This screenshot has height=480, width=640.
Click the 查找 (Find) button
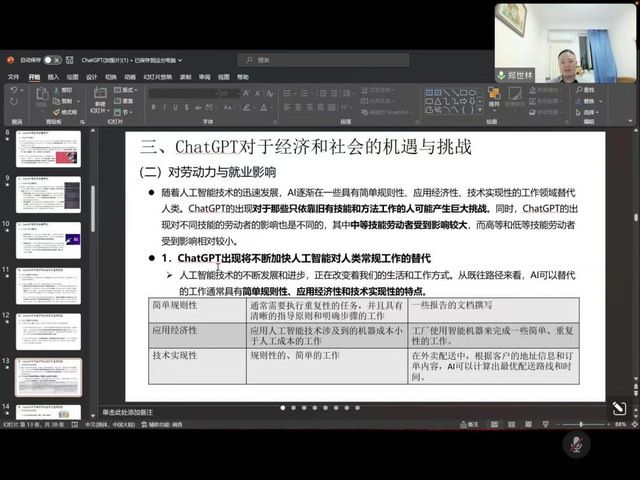tap(586, 90)
